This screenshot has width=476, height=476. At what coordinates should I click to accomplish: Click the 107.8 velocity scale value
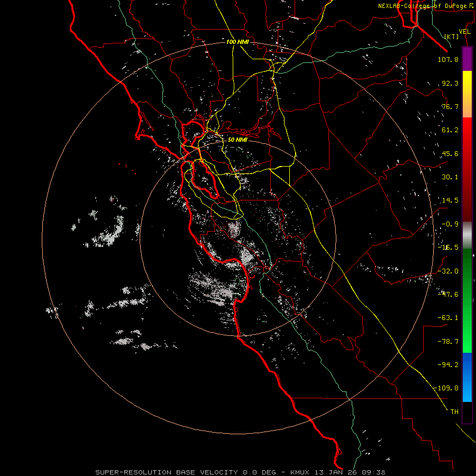click(x=448, y=59)
